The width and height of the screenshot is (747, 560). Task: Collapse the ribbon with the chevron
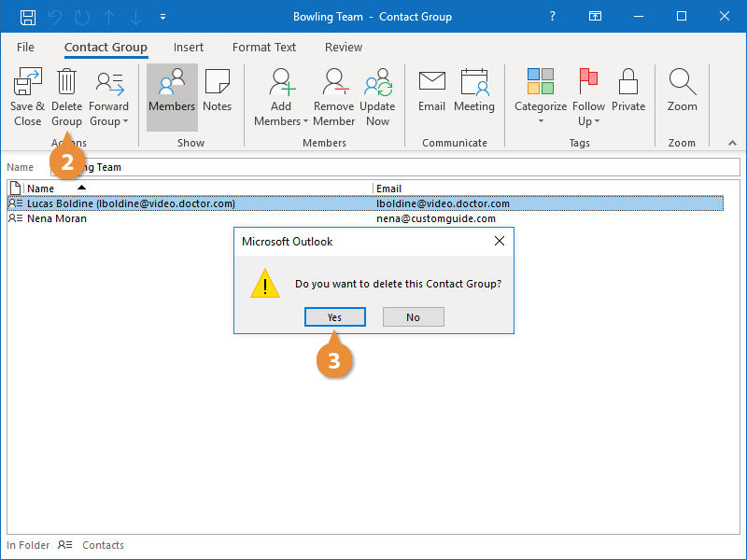731,143
